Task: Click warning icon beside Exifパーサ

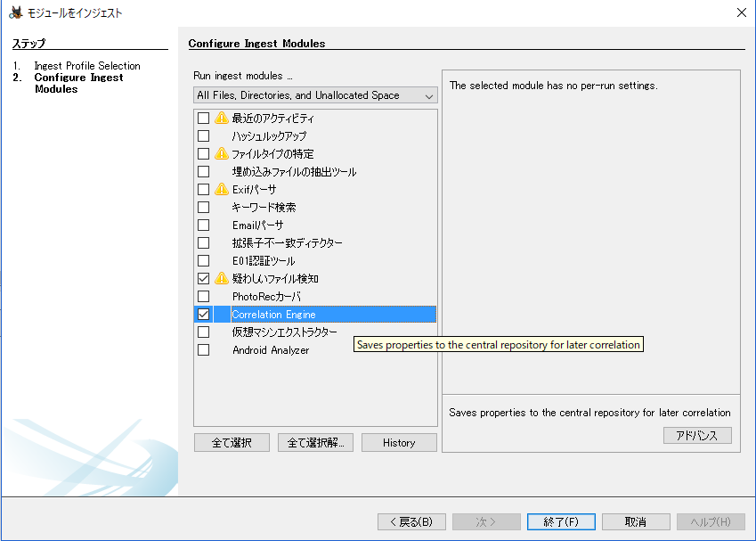Action: pos(222,189)
